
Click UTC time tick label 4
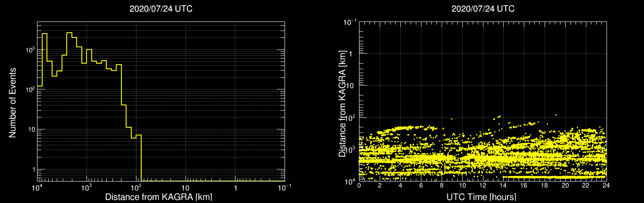(400, 185)
